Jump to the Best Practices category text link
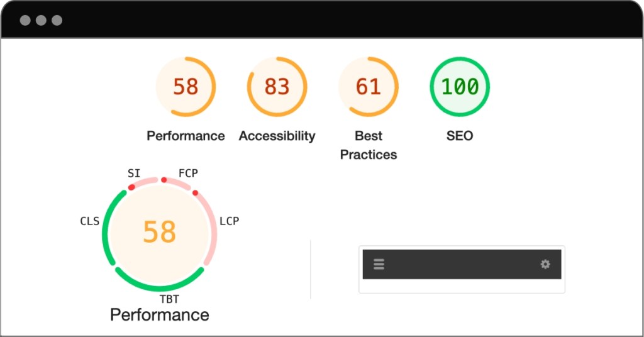 369,145
